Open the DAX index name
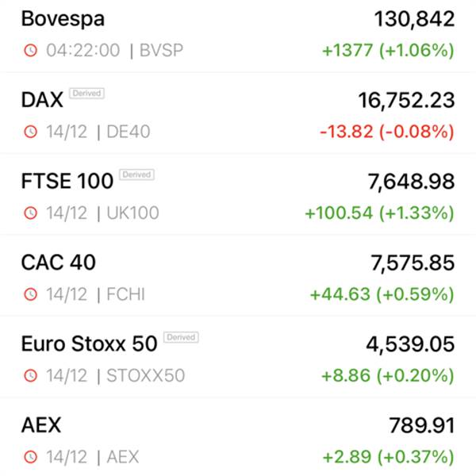The width and height of the screenshot is (476, 476). coord(42,100)
